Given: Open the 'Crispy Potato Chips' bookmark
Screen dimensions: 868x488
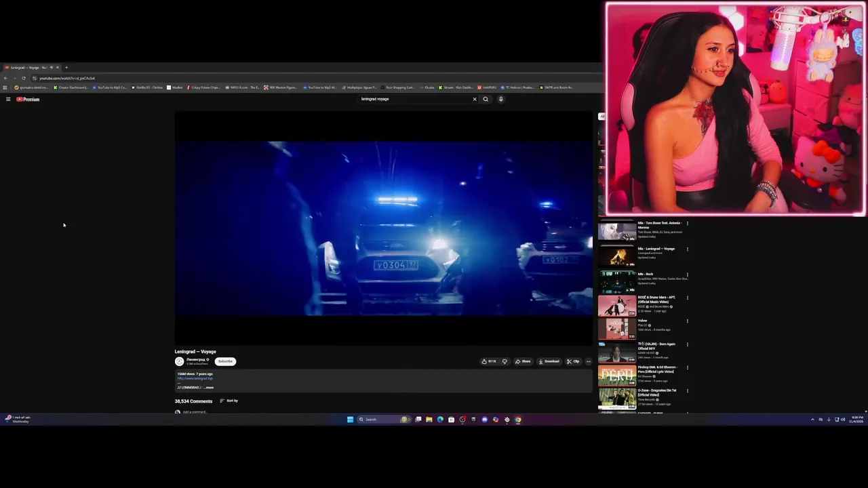Looking at the screenshot, I should [203, 87].
